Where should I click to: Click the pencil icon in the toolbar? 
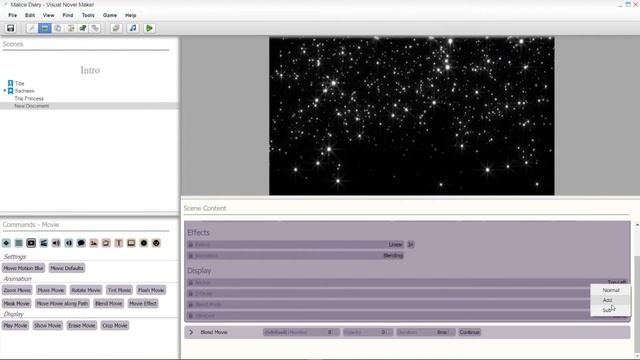(x=31, y=28)
